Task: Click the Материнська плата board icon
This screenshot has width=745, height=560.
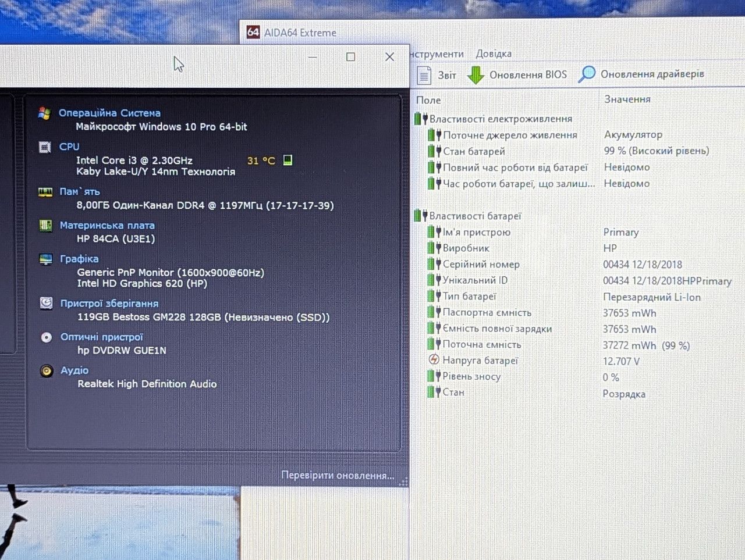Action: (x=45, y=225)
